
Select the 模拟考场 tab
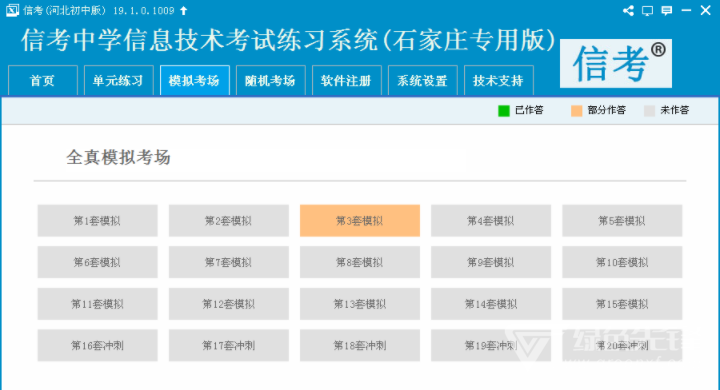[195, 81]
